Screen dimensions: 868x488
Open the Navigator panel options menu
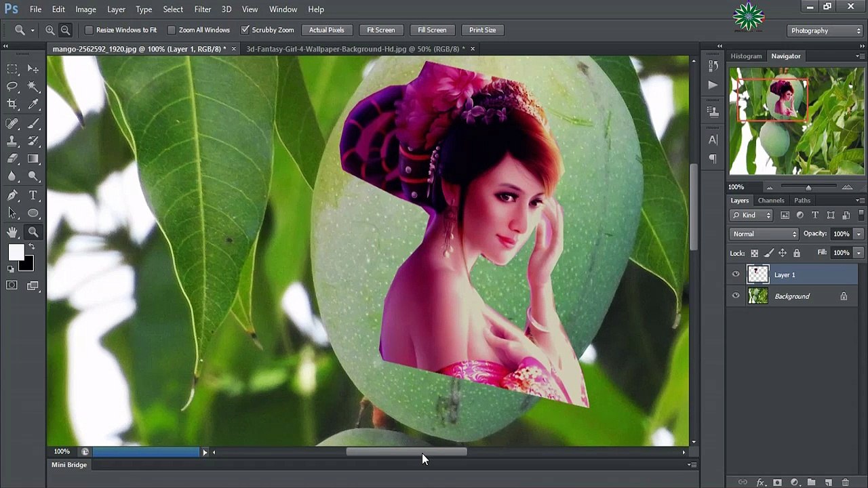(860, 56)
